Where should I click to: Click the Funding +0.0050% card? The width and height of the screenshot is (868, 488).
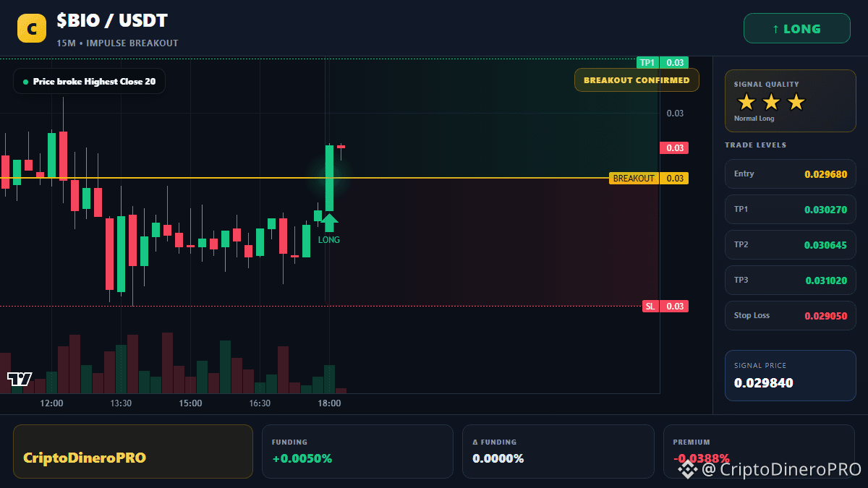pos(357,451)
